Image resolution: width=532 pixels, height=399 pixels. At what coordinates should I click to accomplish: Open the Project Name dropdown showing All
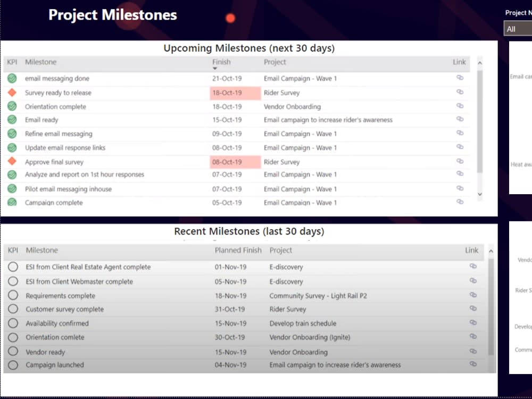[x=518, y=29]
